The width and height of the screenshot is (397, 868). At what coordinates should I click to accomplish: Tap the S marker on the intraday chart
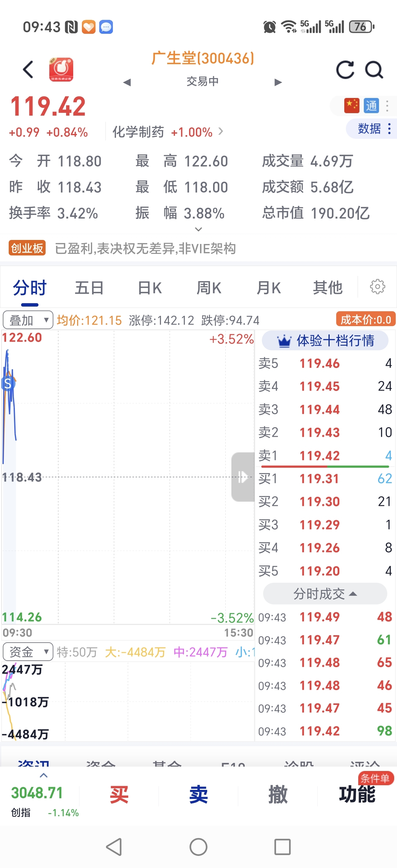click(8, 383)
